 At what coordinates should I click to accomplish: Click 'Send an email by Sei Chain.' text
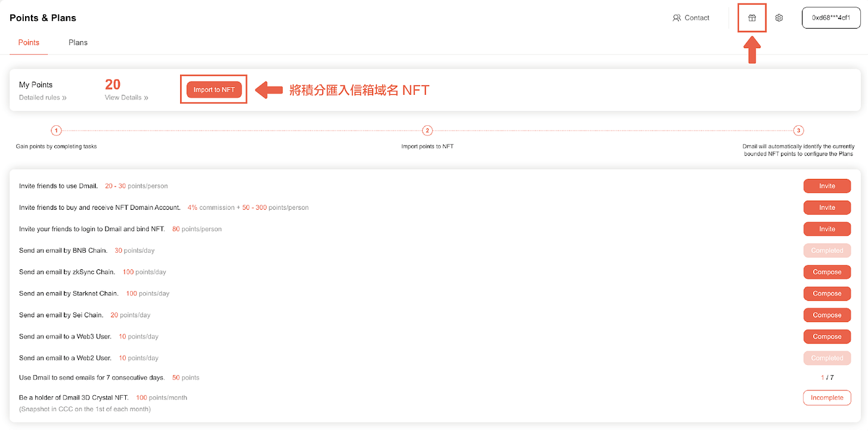tap(61, 315)
